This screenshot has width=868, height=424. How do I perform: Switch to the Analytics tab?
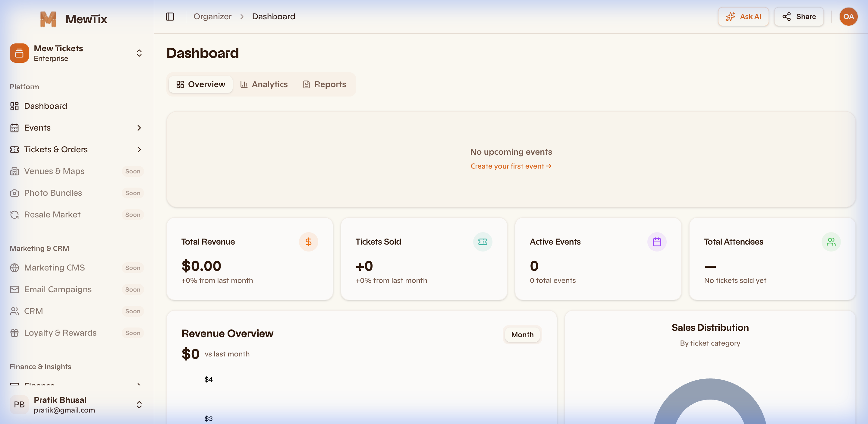[x=264, y=84]
